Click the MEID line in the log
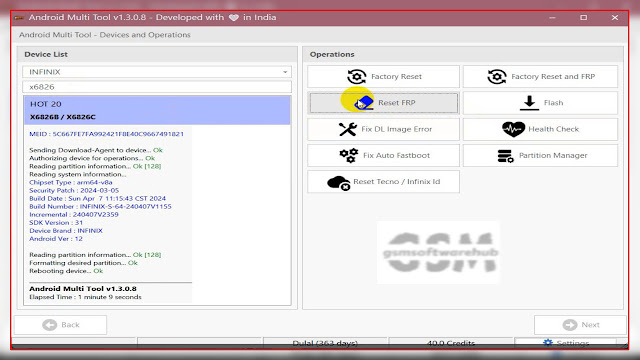 (107, 134)
